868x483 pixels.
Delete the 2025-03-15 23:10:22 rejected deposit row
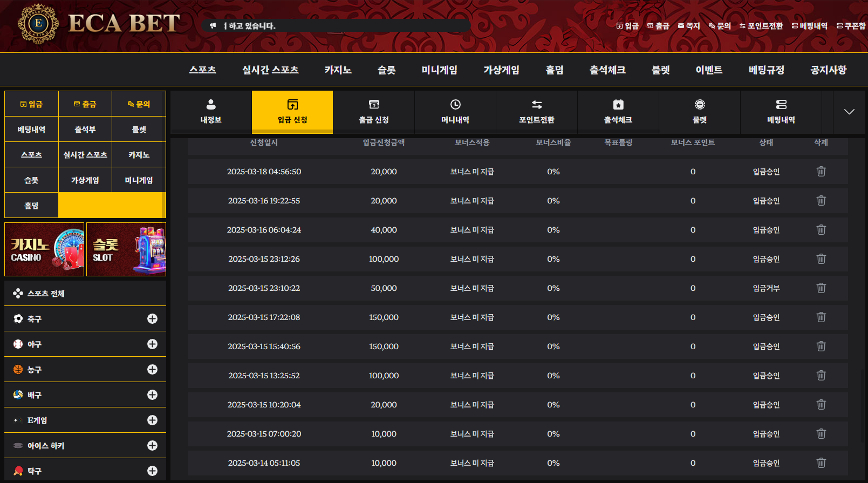coord(821,288)
